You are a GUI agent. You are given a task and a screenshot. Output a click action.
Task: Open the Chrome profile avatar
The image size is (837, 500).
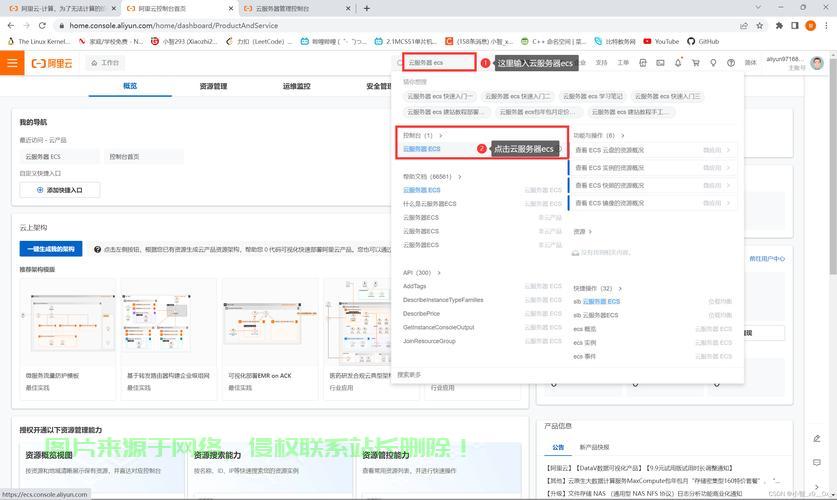click(810, 26)
